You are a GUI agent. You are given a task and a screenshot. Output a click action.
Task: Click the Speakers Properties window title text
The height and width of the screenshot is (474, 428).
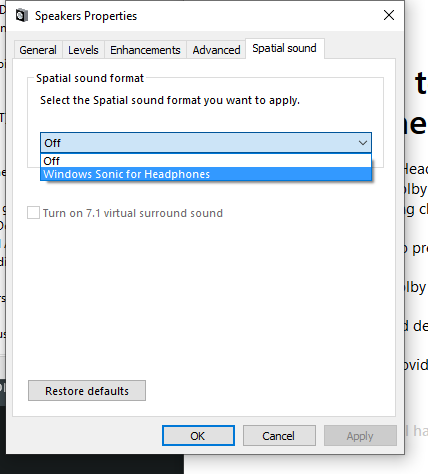pos(86,16)
